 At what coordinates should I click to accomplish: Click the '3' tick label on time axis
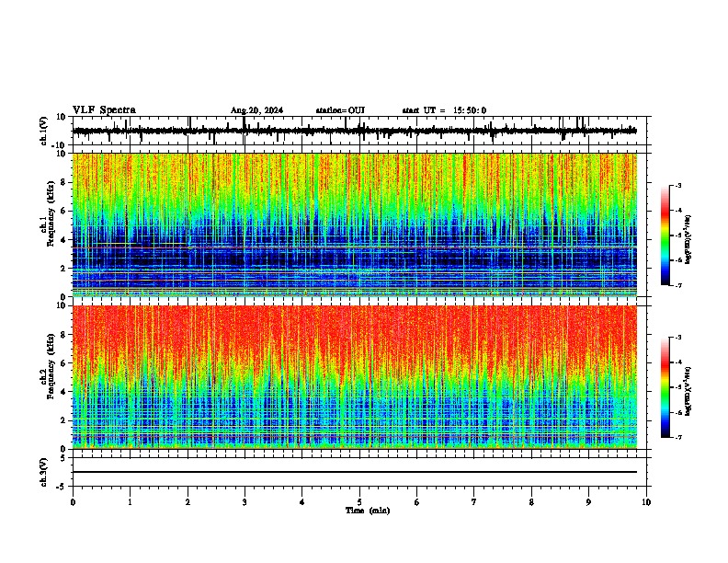tap(245, 502)
